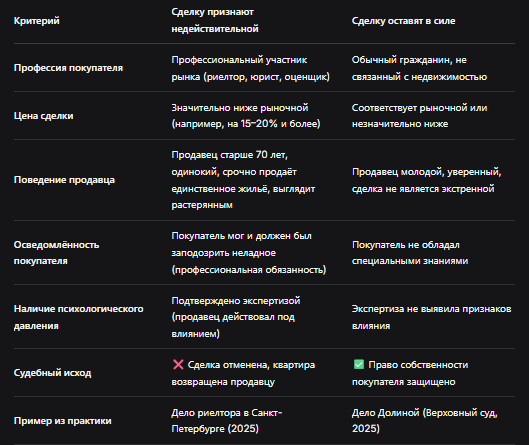The width and height of the screenshot is (529, 445).
Task: Click the Обычный гражданин cell text
Action: click(419, 68)
